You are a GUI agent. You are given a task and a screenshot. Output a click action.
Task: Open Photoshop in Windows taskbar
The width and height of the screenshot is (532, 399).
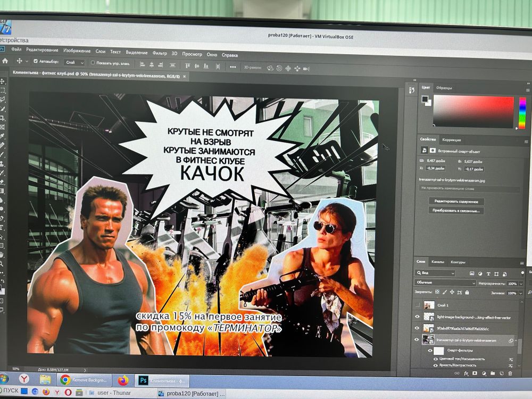pyautogui.click(x=162, y=381)
